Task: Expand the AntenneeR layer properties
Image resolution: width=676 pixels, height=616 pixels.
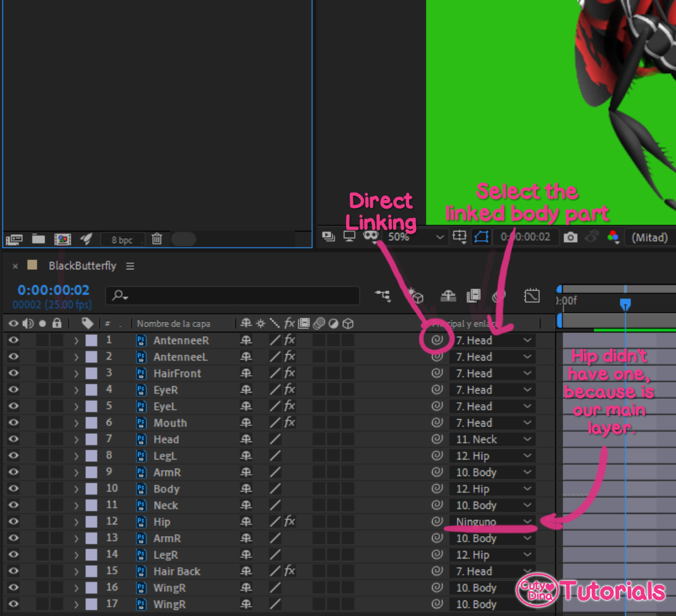Action: point(76,339)
